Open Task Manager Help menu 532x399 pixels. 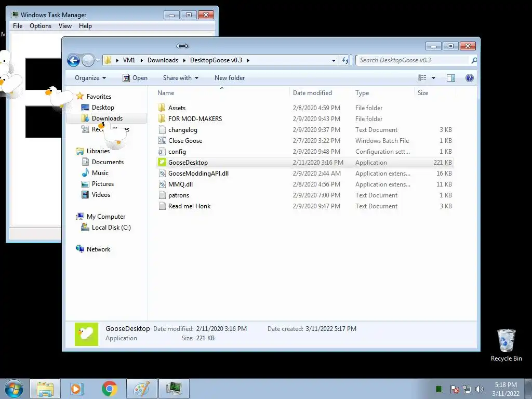85,26
